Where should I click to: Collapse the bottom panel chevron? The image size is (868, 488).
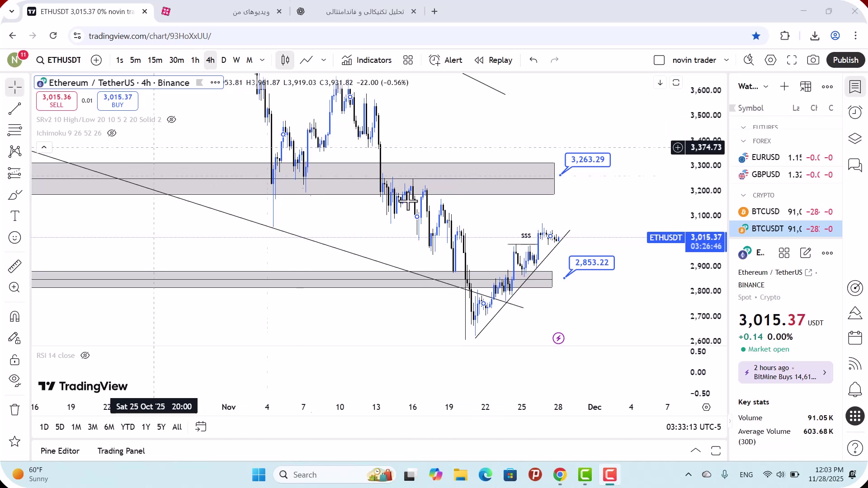pyautogui.click(x=696, y=450)
